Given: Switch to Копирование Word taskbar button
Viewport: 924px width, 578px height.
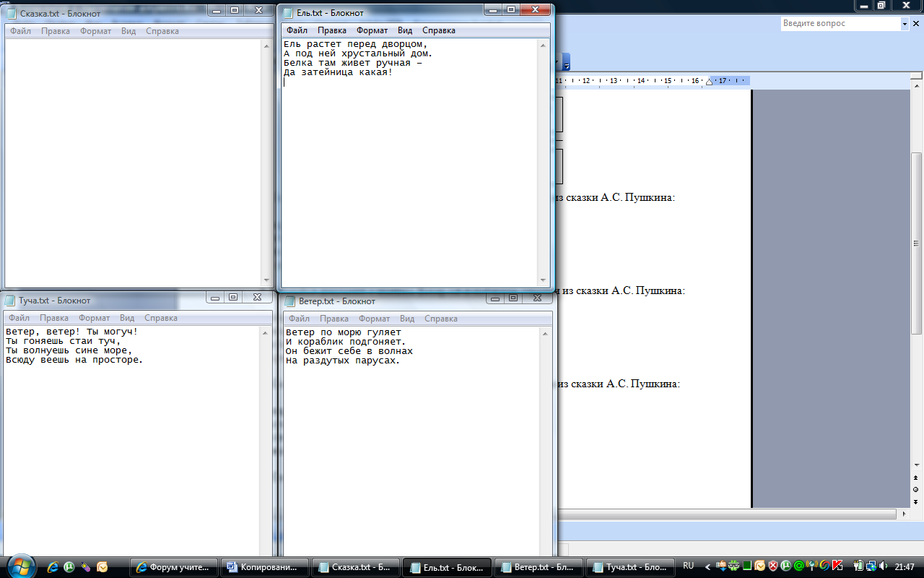Looking at the screenshot, I should coord(264,567).
